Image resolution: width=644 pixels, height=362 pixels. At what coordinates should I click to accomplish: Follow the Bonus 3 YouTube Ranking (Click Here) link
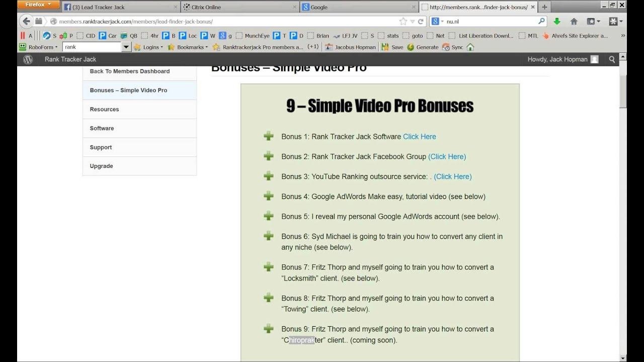(x=453, y=176)
